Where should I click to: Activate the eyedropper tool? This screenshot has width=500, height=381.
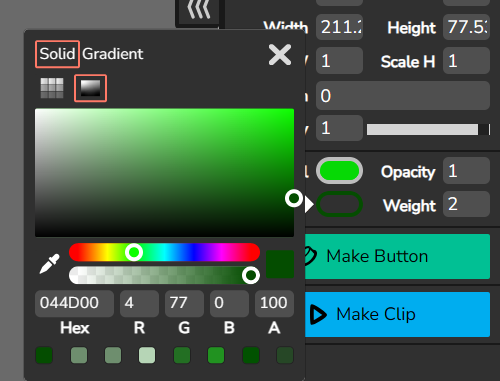coord(50,264)
